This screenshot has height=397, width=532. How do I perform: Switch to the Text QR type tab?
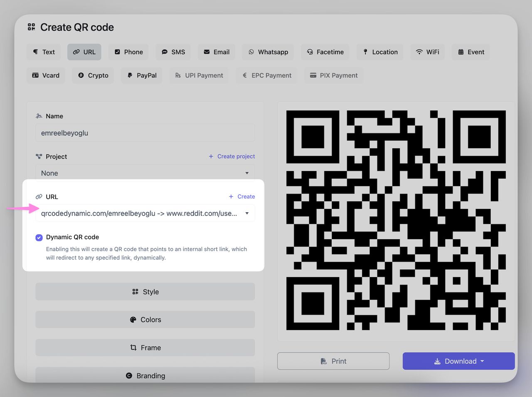(43, 52)
